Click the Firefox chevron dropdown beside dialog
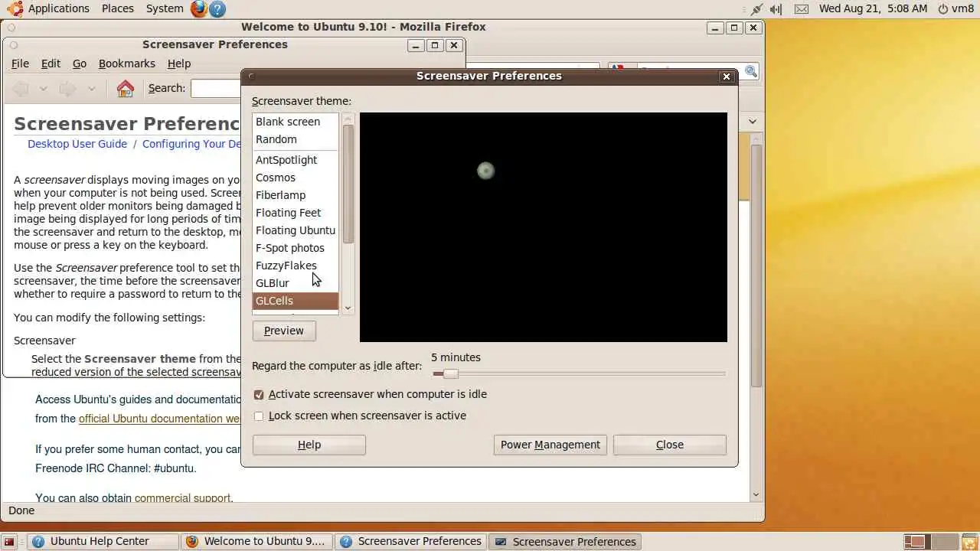The image size is (980, 551). point(753,121)
